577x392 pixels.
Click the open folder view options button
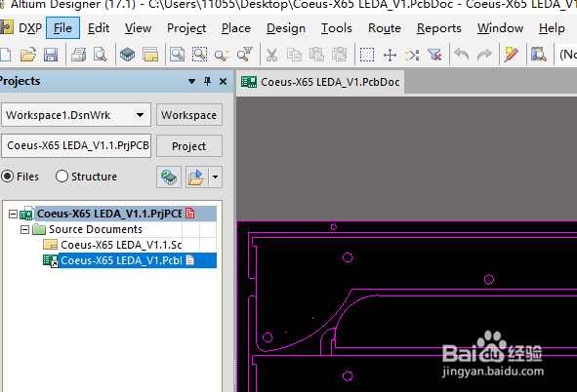point(196,177)
